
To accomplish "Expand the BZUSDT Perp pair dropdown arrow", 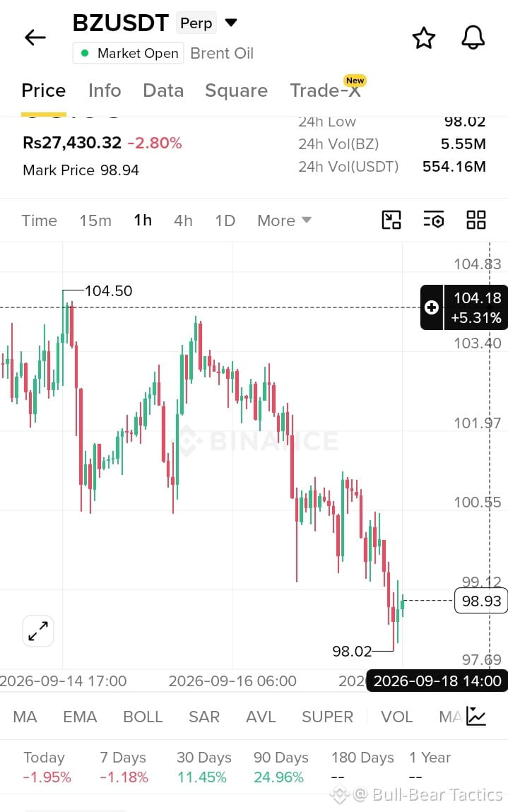I will [x=231, y=23].
